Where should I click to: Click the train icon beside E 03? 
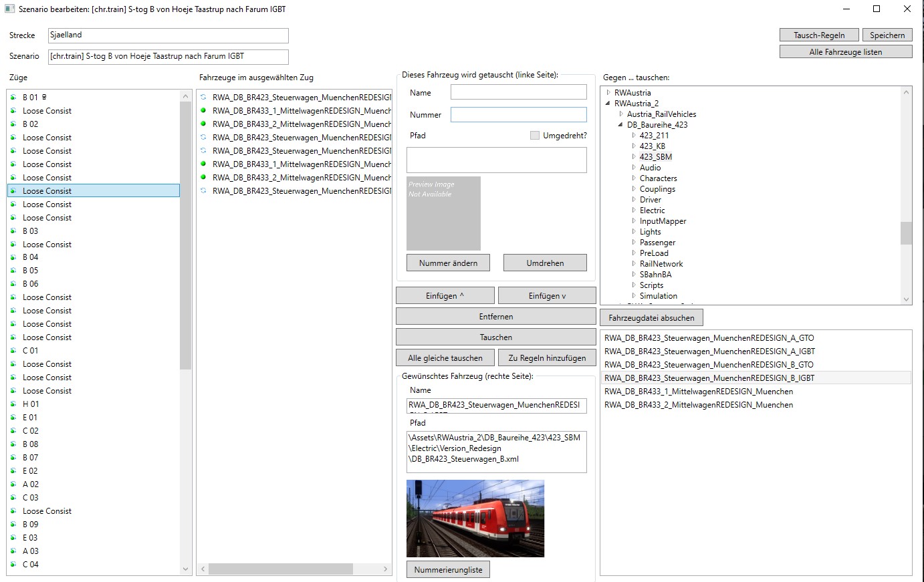tap(13, 538)
